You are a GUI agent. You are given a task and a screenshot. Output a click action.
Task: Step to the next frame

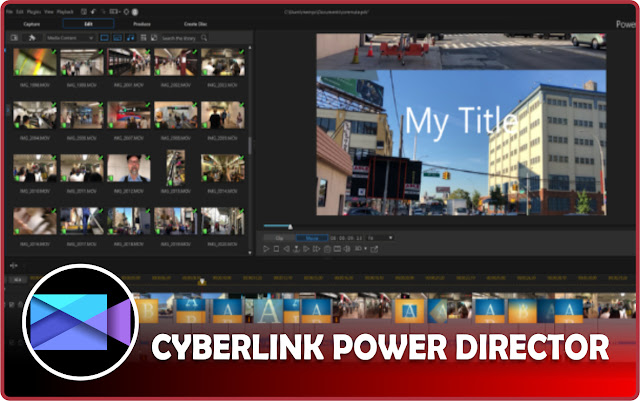point(306,249)
